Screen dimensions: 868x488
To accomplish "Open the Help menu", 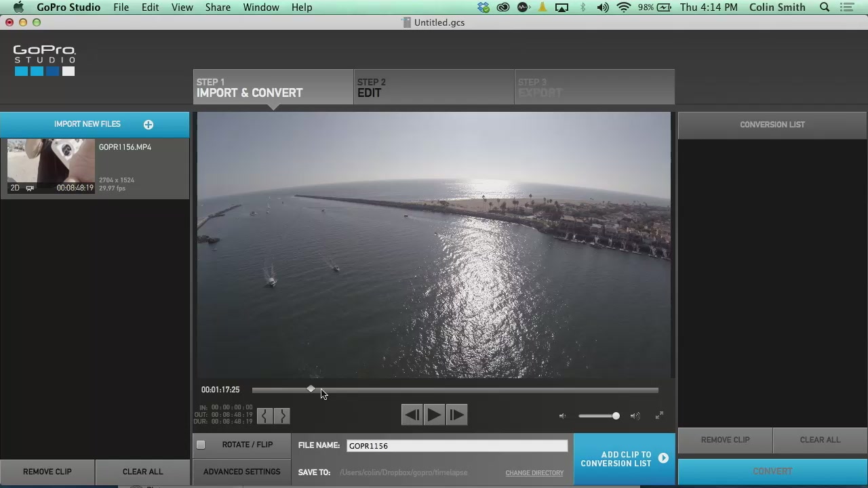I will point(302,7).
